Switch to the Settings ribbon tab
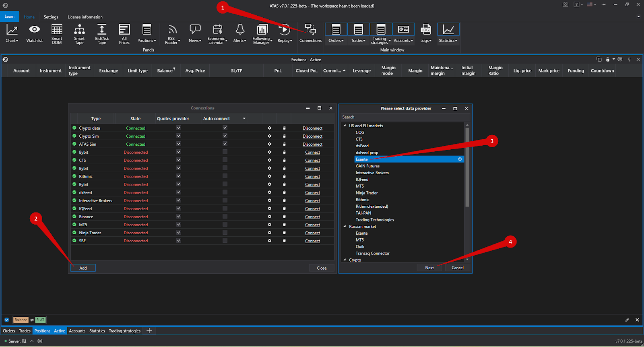This screenshot has height=347, width=644. click(51, 17)
